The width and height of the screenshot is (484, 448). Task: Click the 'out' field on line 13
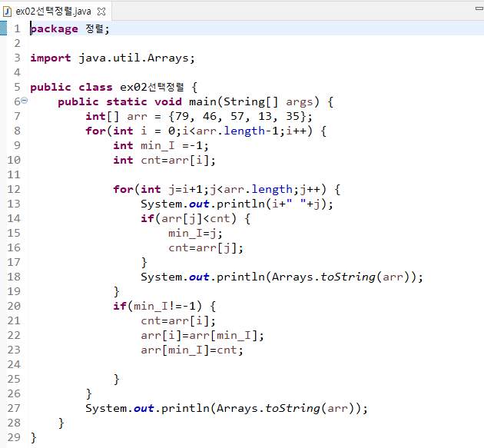pos(199,204)
